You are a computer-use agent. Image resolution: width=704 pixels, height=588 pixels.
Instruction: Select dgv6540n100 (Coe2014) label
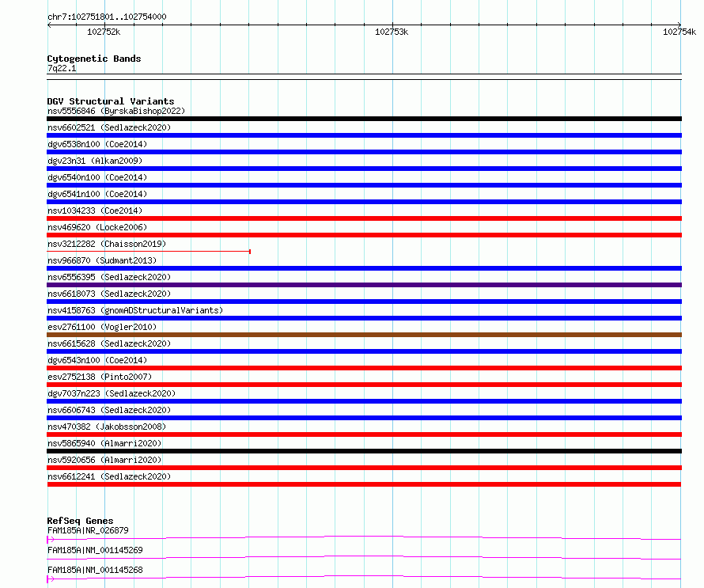(97, 177)
